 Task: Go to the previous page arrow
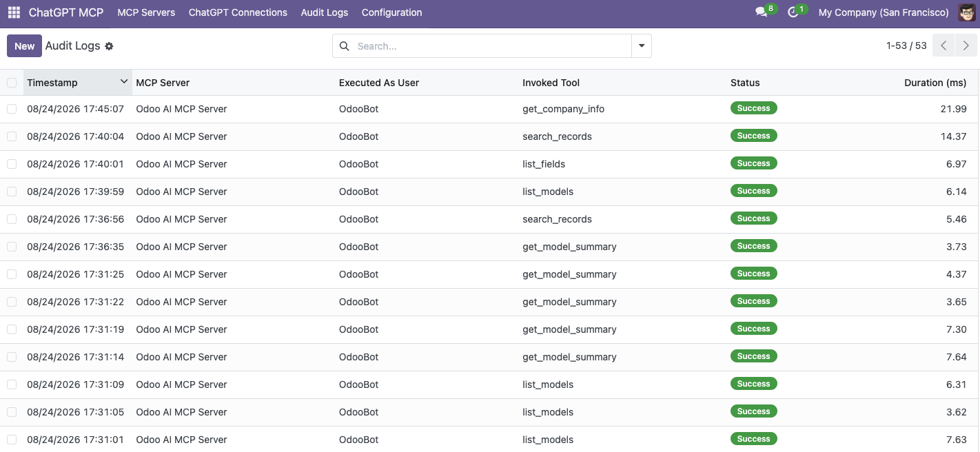943,45
